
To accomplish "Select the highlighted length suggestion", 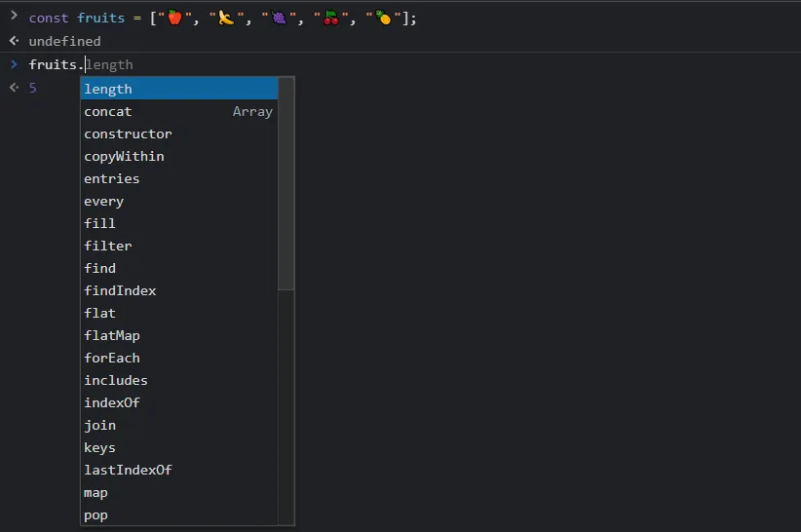I will [178, 89].
